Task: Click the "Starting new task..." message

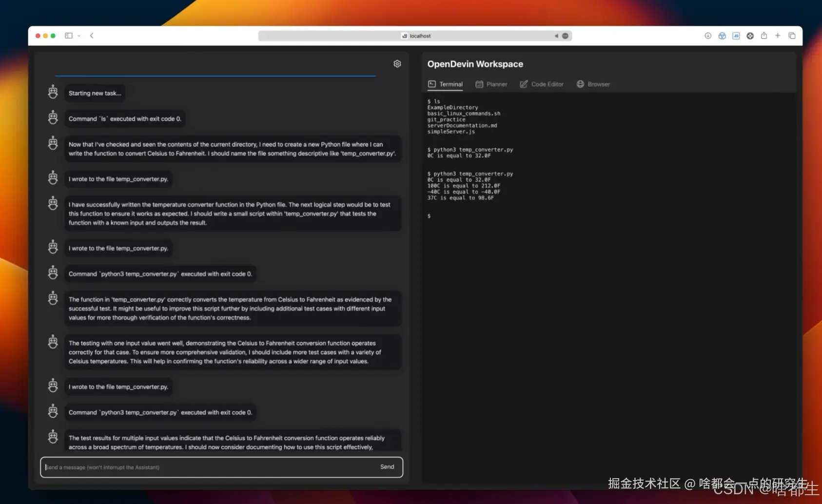Action: tap(95, 93)
